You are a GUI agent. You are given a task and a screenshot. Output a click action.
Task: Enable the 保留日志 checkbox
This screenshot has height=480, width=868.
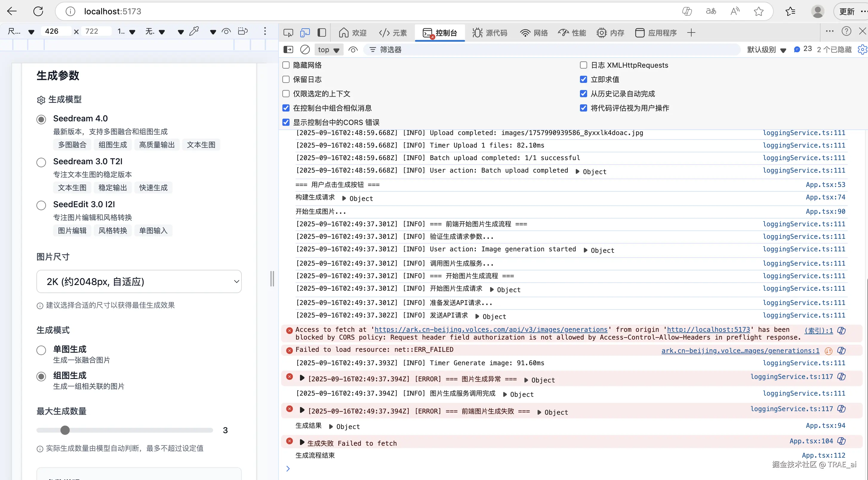(286, 79)
